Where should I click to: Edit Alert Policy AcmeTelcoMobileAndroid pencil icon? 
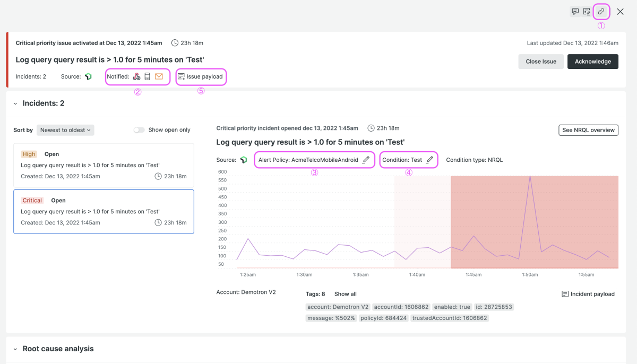(366, 160)
